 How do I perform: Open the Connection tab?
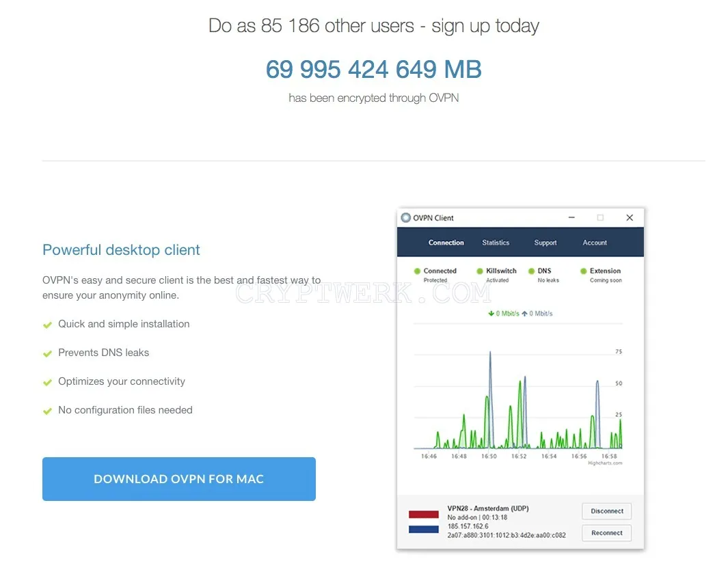(x=446, y=243)
